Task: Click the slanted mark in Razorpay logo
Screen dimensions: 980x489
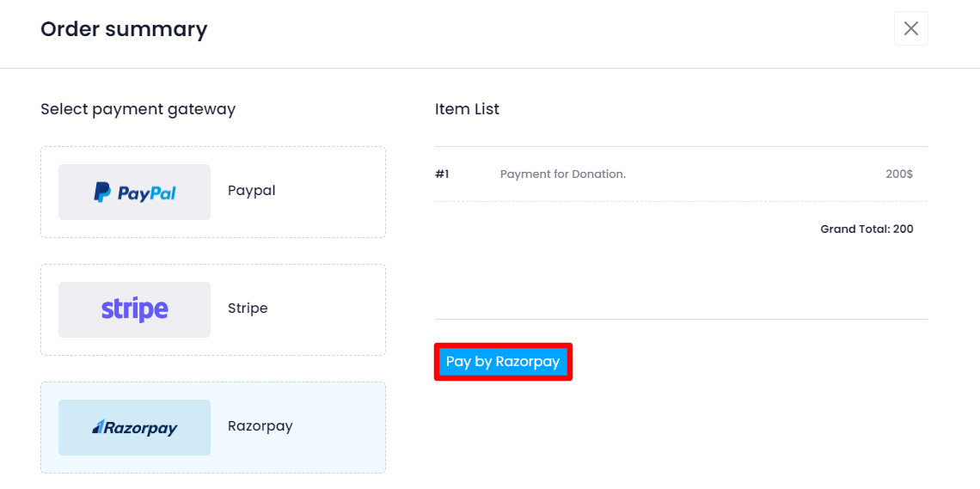Action: point(98,427)
